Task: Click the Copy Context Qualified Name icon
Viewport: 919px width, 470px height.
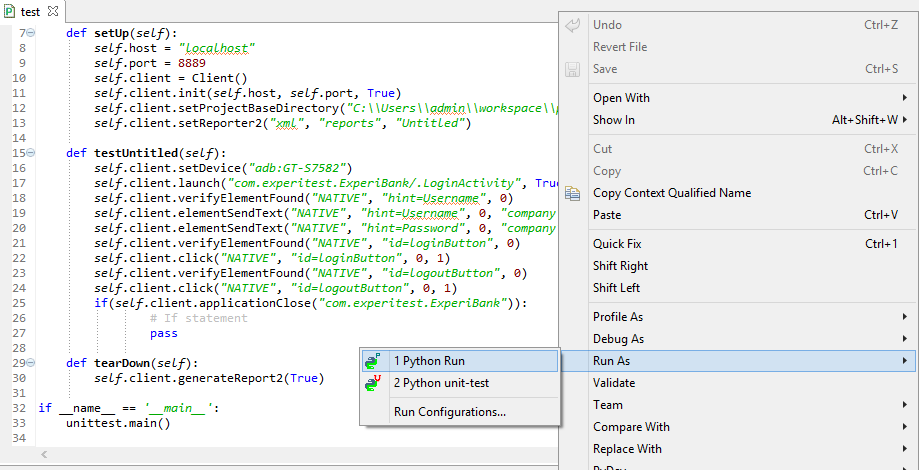Action: tap(573, 193)
